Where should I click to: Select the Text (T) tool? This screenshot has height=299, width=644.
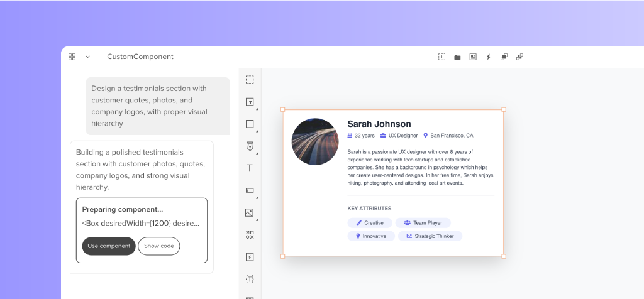click(x=250, y=168)
